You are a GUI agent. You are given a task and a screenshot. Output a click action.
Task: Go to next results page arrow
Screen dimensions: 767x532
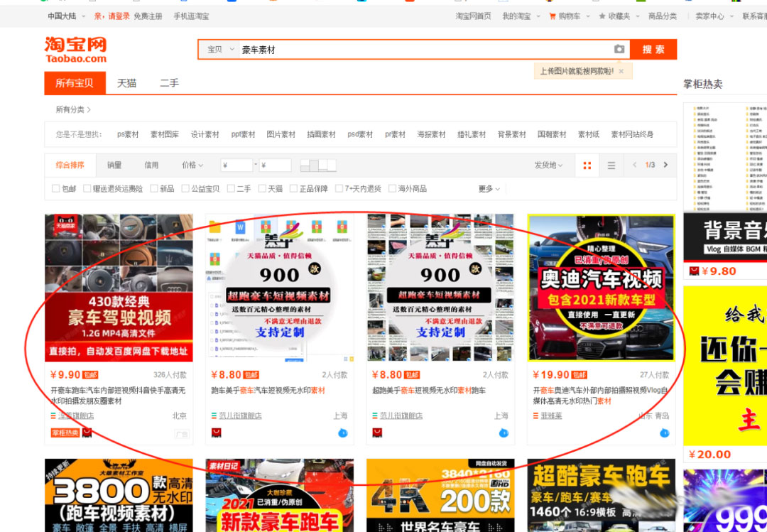pos(665,165)
